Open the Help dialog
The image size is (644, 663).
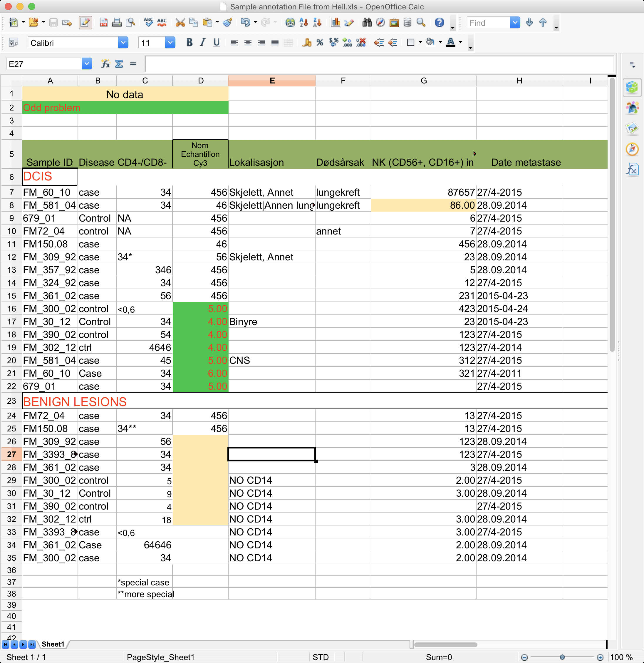point(439,22)
